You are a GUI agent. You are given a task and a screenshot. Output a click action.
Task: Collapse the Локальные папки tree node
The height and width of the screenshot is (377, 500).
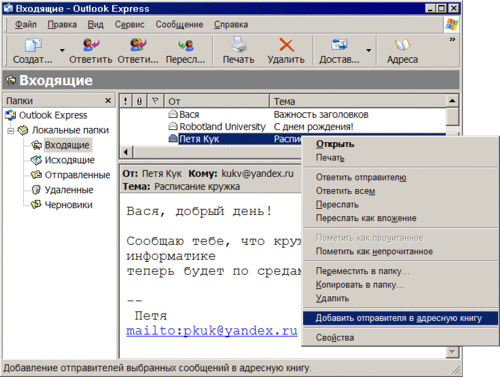coord(11,130)
